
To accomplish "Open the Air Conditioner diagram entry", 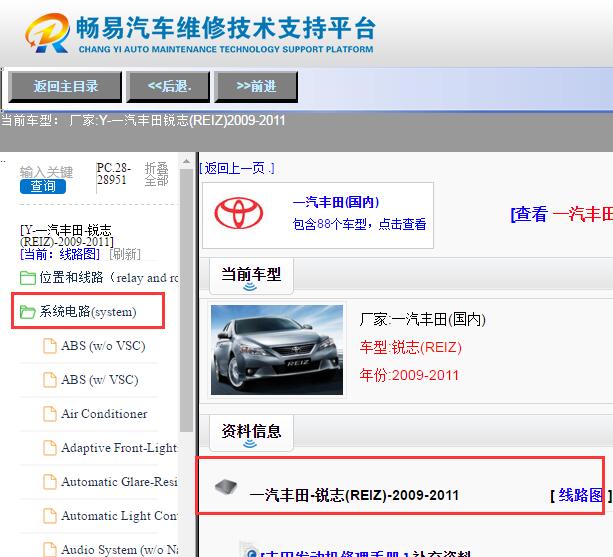I will [104, 414].
